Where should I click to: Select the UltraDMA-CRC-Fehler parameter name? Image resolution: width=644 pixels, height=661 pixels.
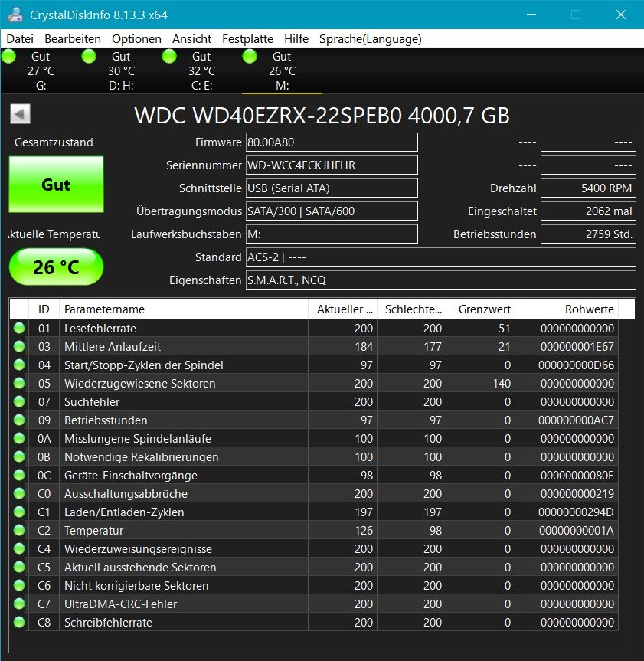point(120,604)
